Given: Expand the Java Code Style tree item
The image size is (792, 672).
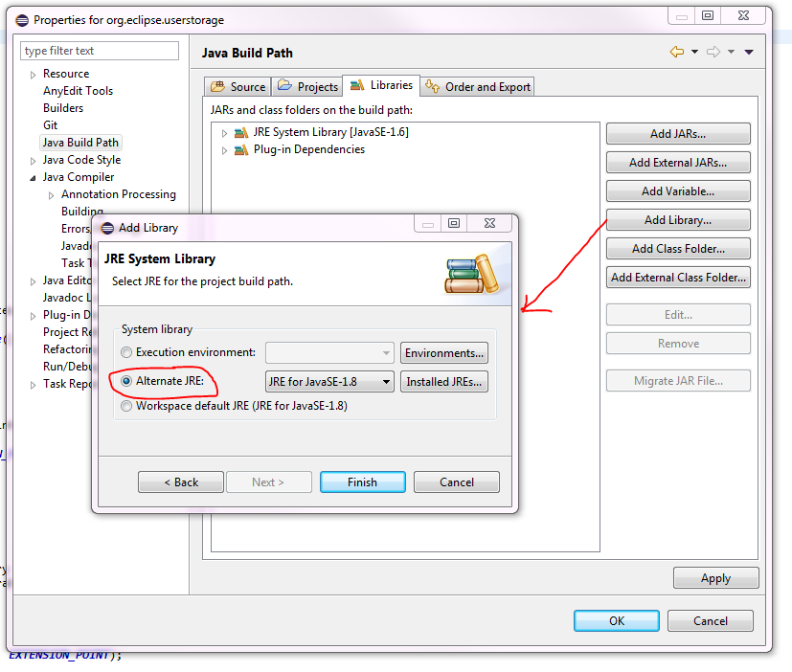Looking at the screenshot, I should [33, 161].
